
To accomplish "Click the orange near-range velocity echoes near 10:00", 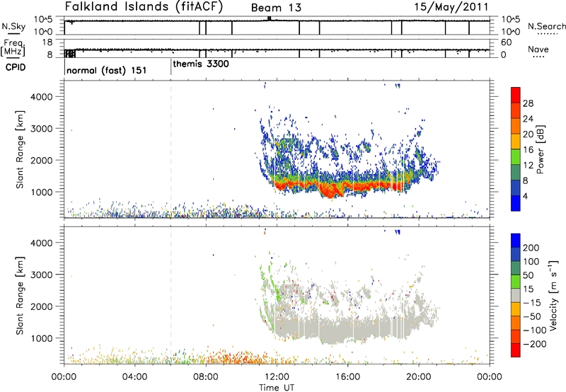I will coord(241,359).
